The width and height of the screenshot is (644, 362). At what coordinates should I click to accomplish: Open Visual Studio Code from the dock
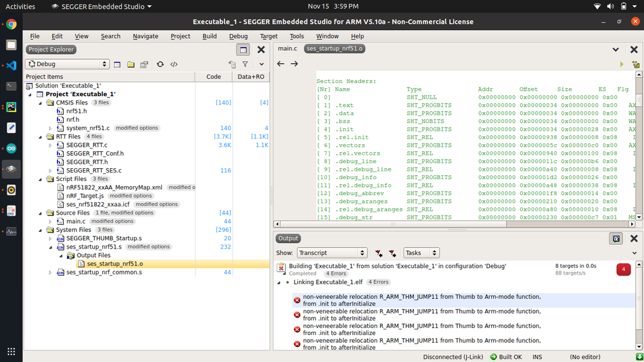pos(11,65)
